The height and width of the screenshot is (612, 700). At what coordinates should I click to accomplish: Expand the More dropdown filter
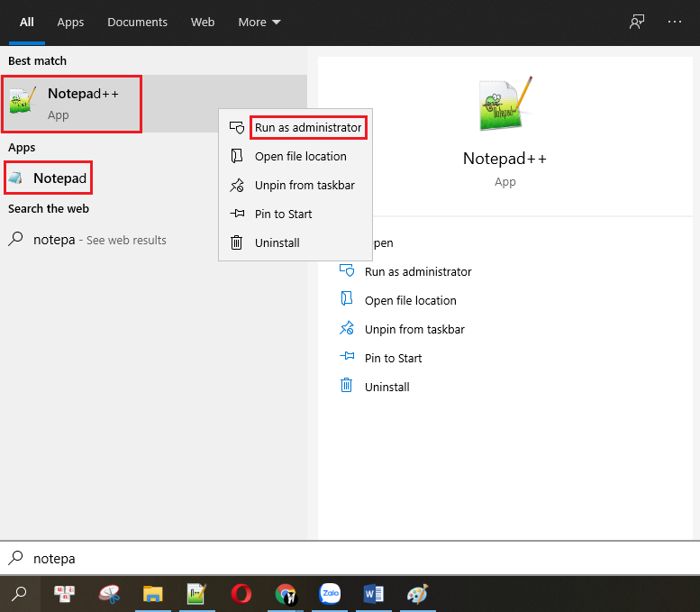tap(259, 22)
